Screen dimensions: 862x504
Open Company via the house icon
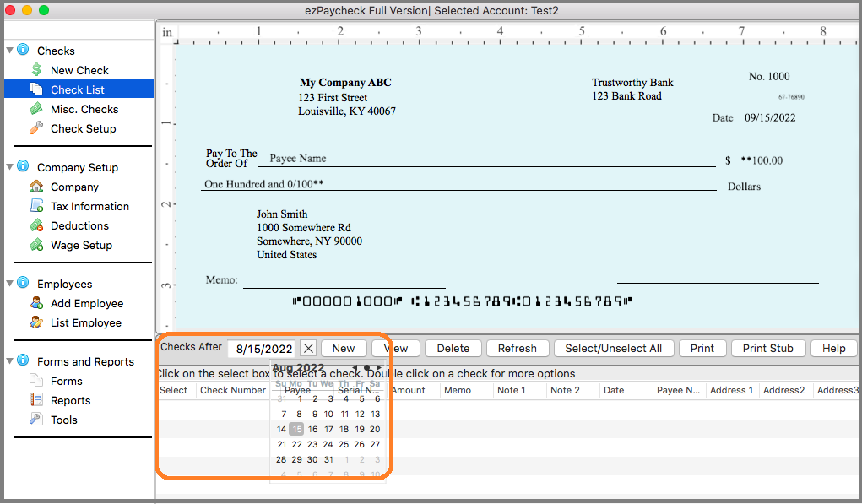click(36, 187)
